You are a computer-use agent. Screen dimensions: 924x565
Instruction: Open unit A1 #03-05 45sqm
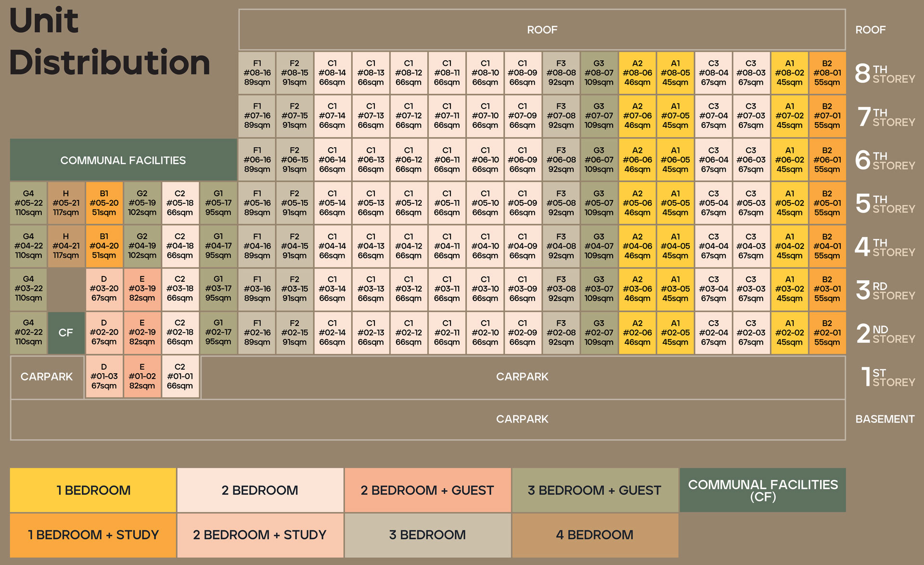[675, 289]
